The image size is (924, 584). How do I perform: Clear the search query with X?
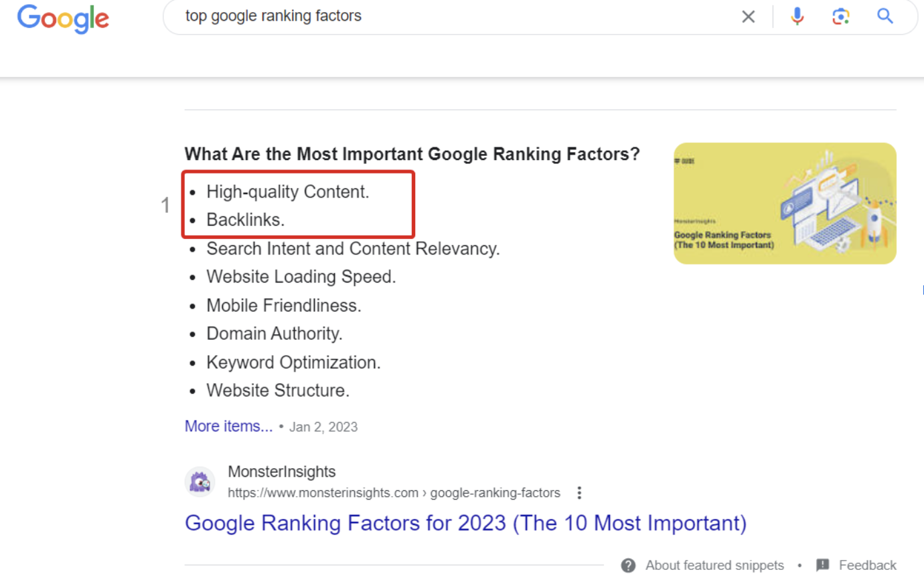tap(749, 17)
